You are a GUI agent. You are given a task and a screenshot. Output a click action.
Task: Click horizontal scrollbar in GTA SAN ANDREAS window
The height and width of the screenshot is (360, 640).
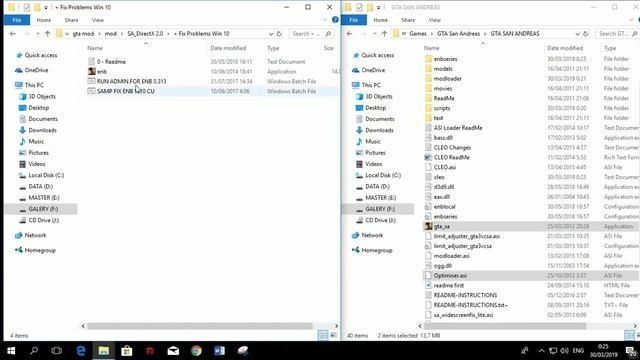click(505, 326)
